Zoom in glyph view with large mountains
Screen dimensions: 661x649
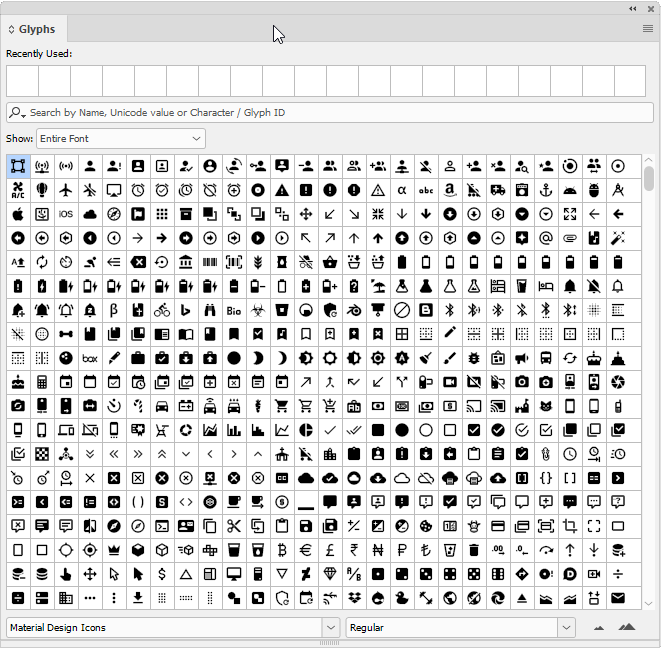click(627, 627)
